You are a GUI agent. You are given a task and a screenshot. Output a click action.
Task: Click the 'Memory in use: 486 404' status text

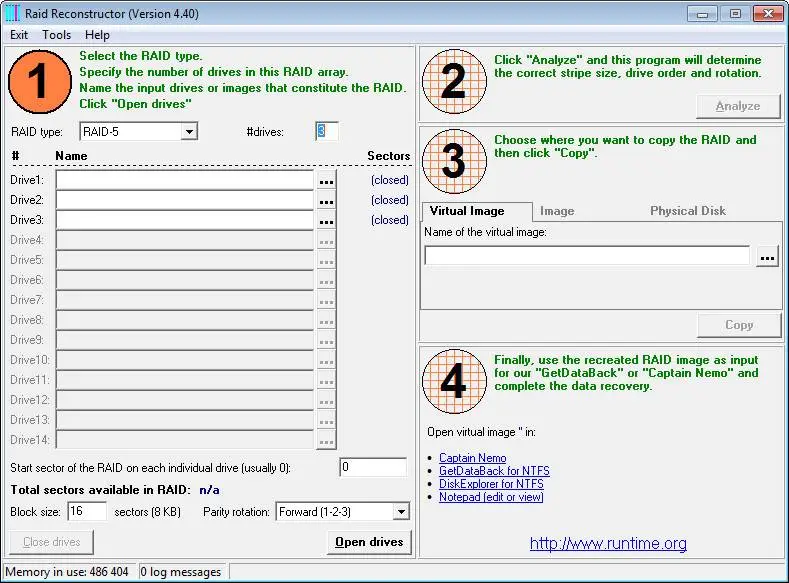(x=67, y=572)
